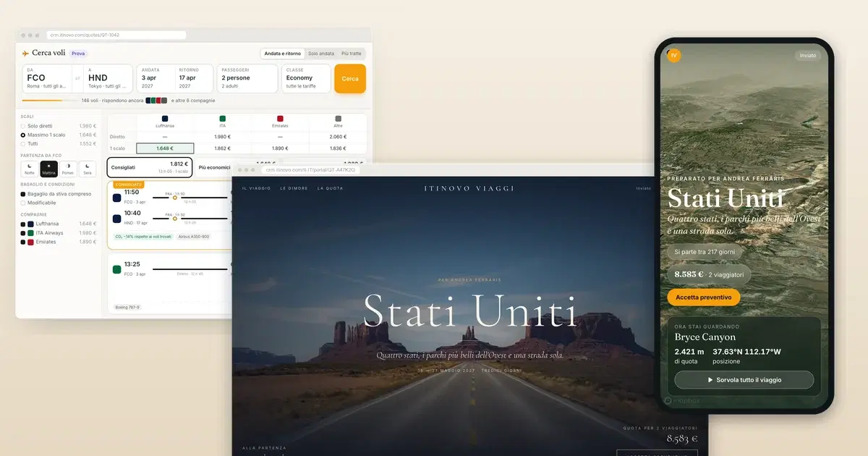868x456 pixels.
Task: Click the airline color swatches near rispondono ancora
Action: pos(156,101)
